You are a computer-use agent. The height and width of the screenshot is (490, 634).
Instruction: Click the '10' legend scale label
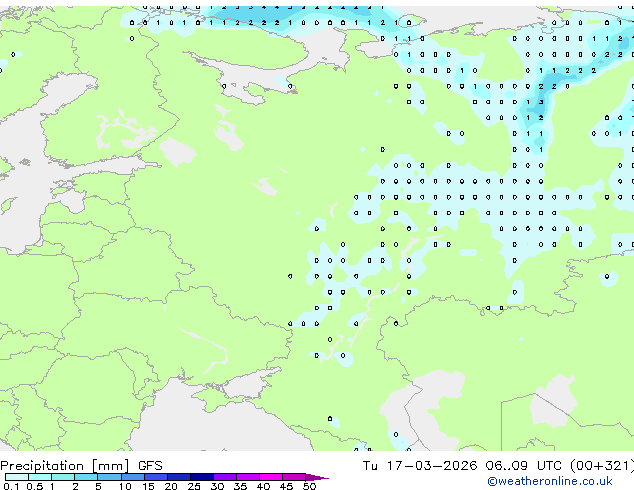point(125,486)
